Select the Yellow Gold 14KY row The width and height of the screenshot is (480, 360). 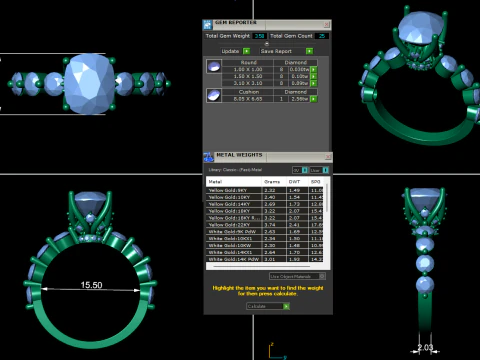(x=265, y=204)
